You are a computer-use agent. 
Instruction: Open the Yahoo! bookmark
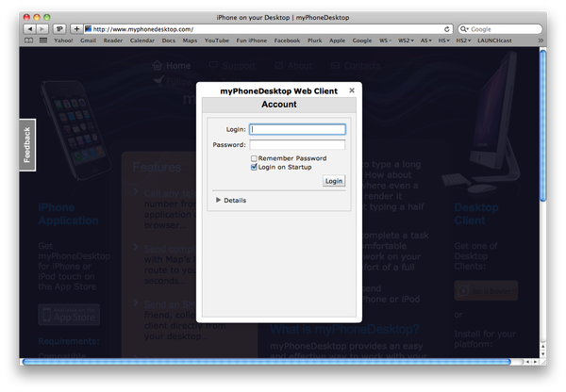(x=63, y=41)
